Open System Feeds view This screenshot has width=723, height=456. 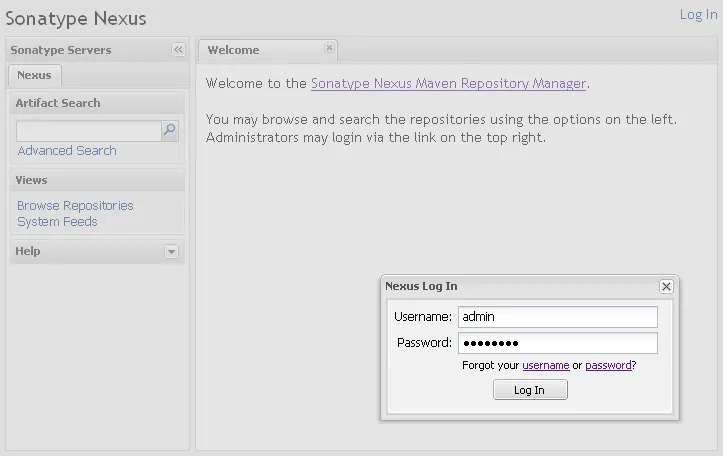point(57,222)
